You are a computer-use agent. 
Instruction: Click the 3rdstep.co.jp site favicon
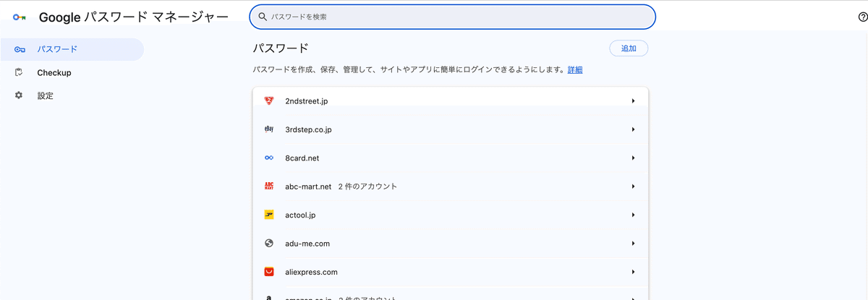[x=269, y=129]
